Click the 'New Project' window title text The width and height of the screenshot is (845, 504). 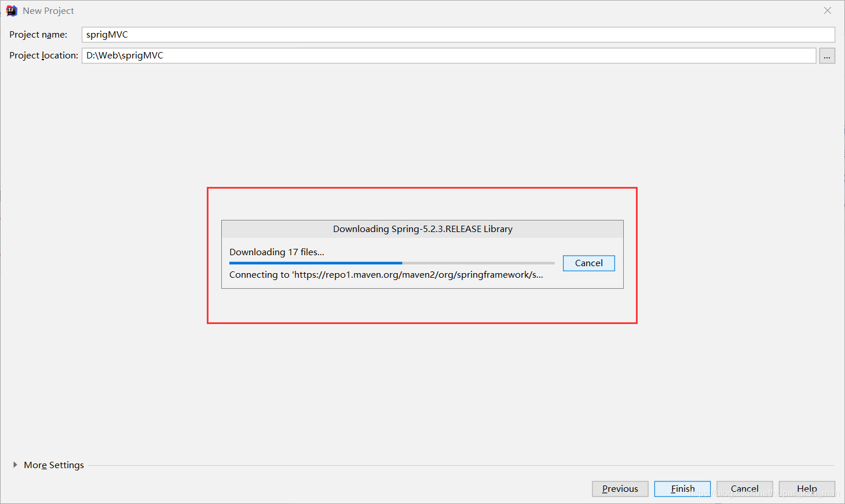[x=48, y=11]
